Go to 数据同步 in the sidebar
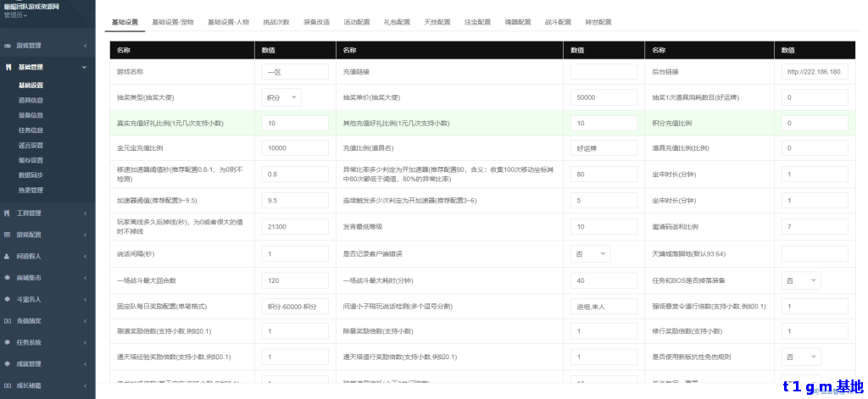This screenshot has height=399, width=868. coord(31,174)
